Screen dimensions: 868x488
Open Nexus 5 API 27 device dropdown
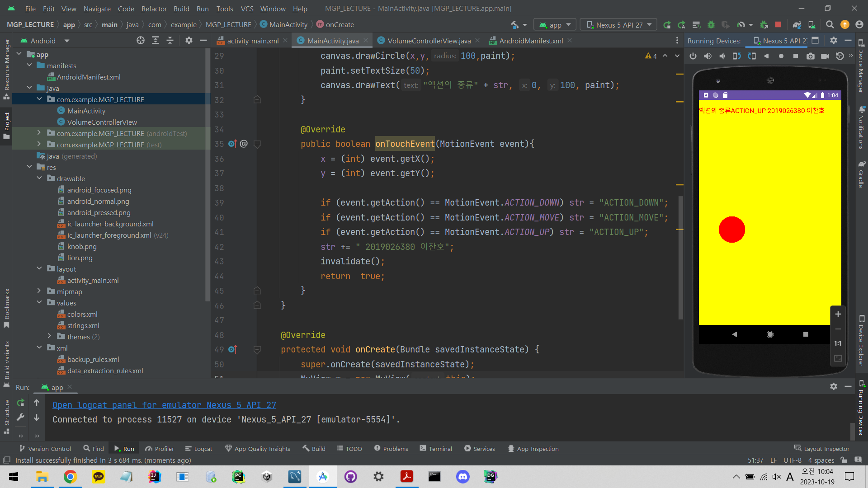point(619,25)
